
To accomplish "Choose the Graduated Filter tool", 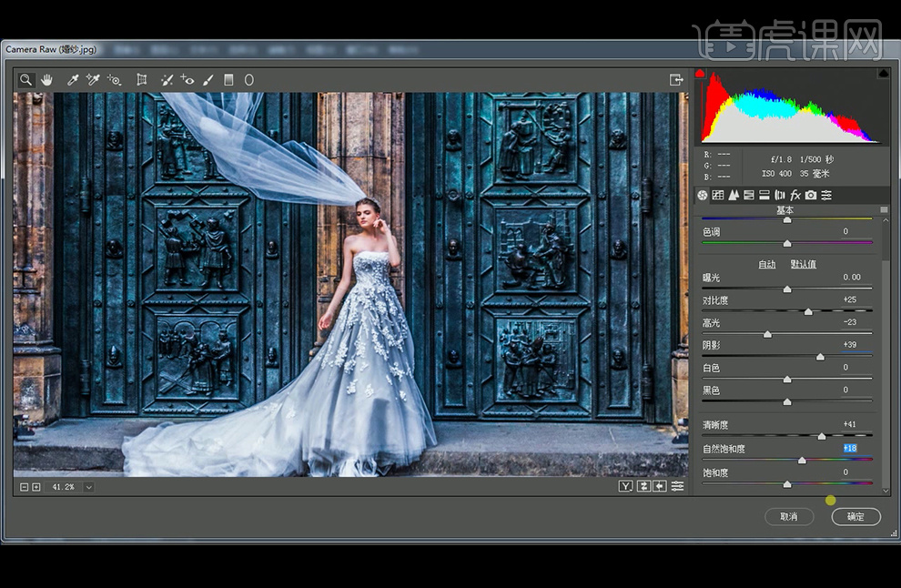I will (228, 80).
